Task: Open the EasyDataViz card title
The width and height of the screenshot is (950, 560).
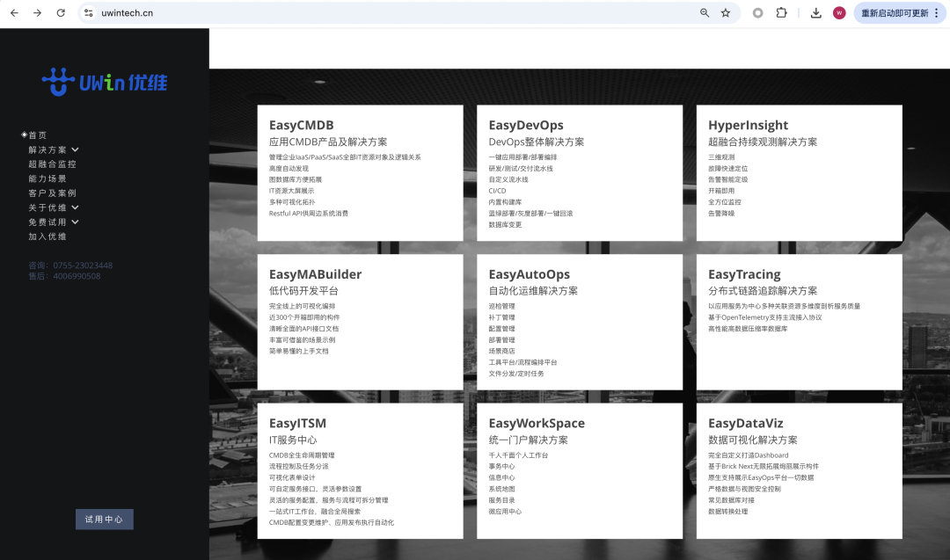Action: [x=746, y=423]
